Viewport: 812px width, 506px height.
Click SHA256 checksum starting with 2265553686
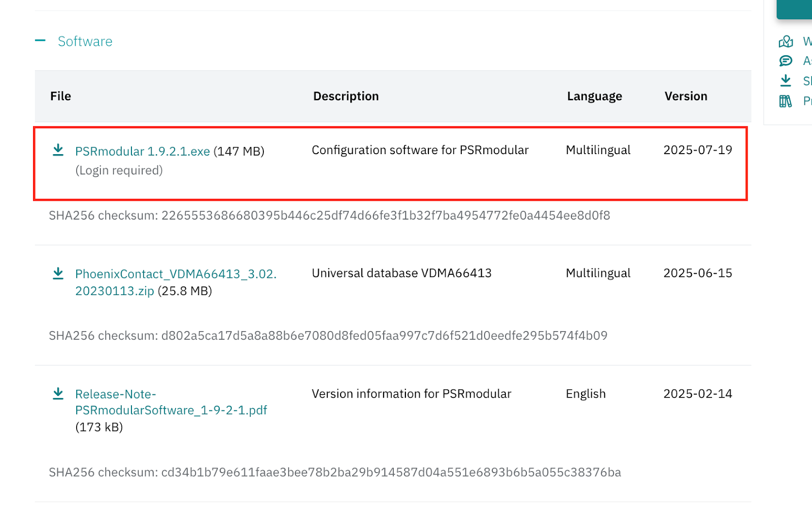[329, 215]
